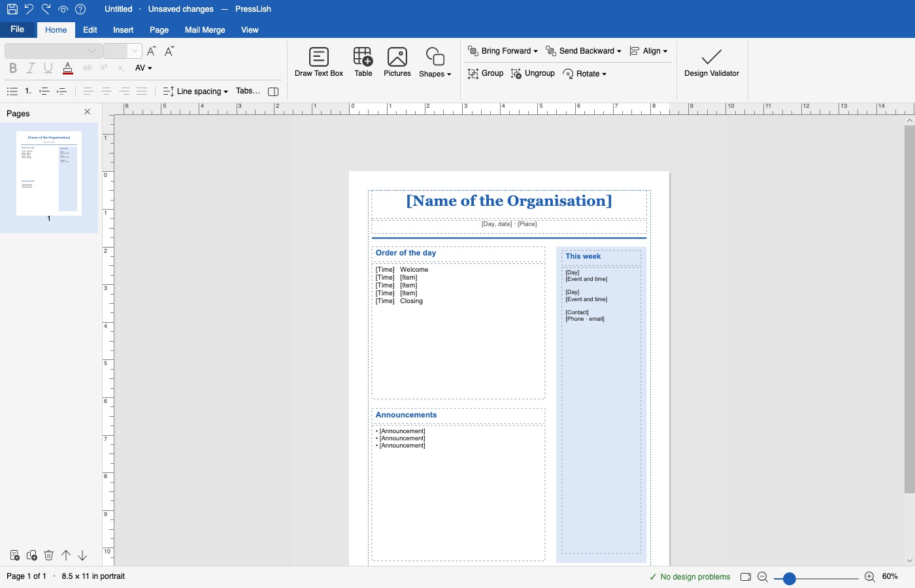This screenshot has height=588, width=915.
Task: Fit page to window from status bar
Action: click(746, 577)
